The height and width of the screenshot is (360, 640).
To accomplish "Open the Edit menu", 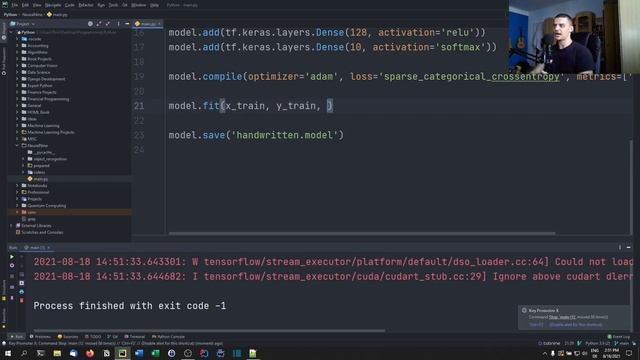I will click(25, 5).
